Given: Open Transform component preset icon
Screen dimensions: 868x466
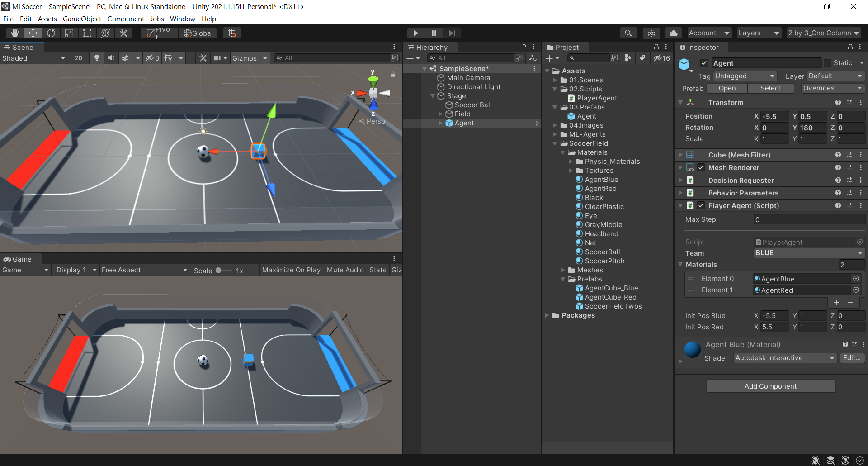Looking at the screenshot, I should coord(849,103).
